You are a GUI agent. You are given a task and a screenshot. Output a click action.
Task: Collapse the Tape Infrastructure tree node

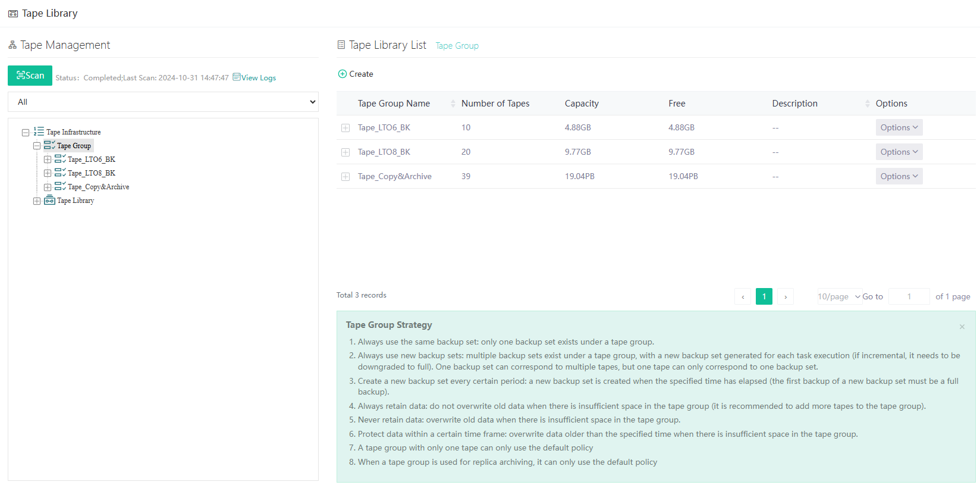26,132
